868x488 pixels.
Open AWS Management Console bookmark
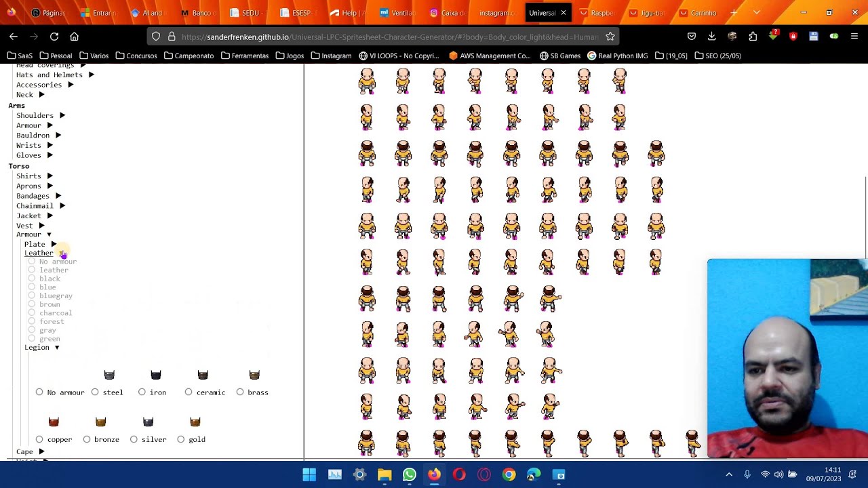point(490,56)
